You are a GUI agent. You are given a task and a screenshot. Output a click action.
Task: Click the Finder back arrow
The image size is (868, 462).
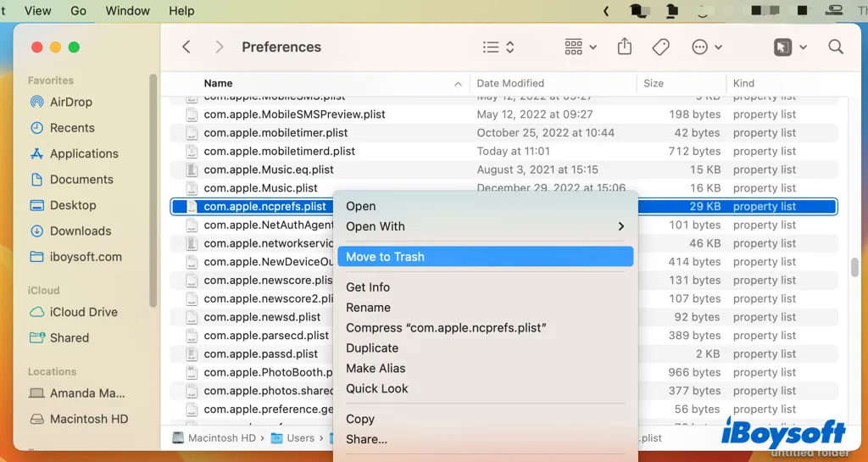[x=186, y=47]
